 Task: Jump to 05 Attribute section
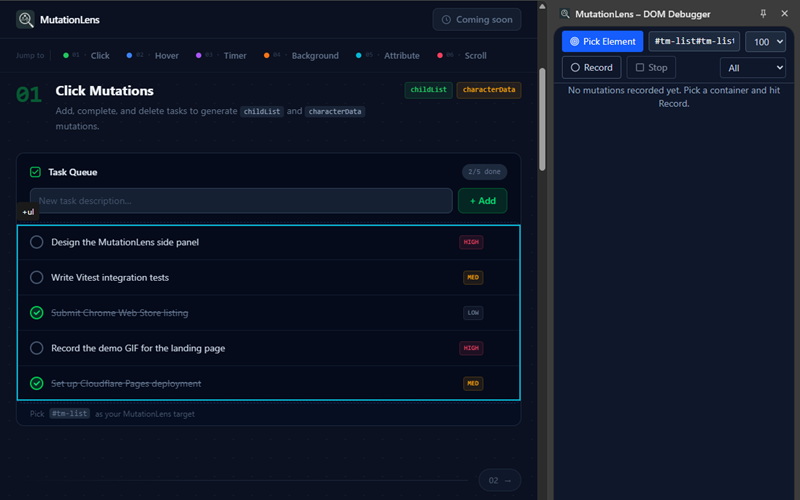388,56
